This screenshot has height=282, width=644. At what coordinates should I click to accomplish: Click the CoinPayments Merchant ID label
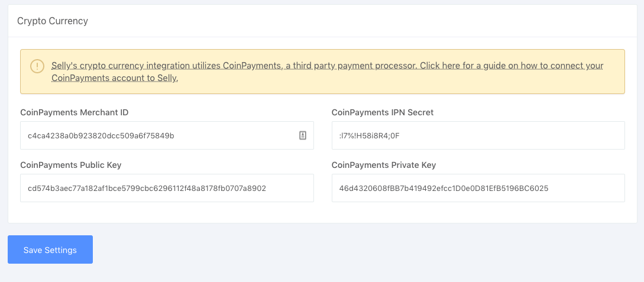pos(75,112)
